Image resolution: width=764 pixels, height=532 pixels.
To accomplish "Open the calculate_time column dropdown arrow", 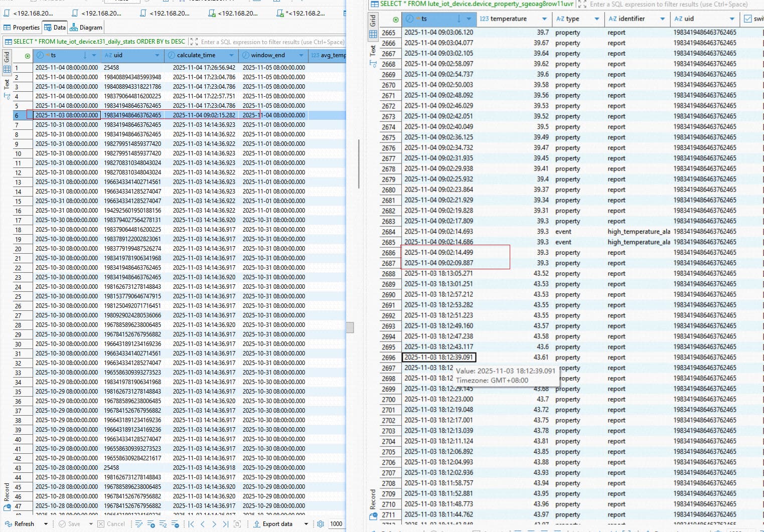I will (x=231, y=55).
